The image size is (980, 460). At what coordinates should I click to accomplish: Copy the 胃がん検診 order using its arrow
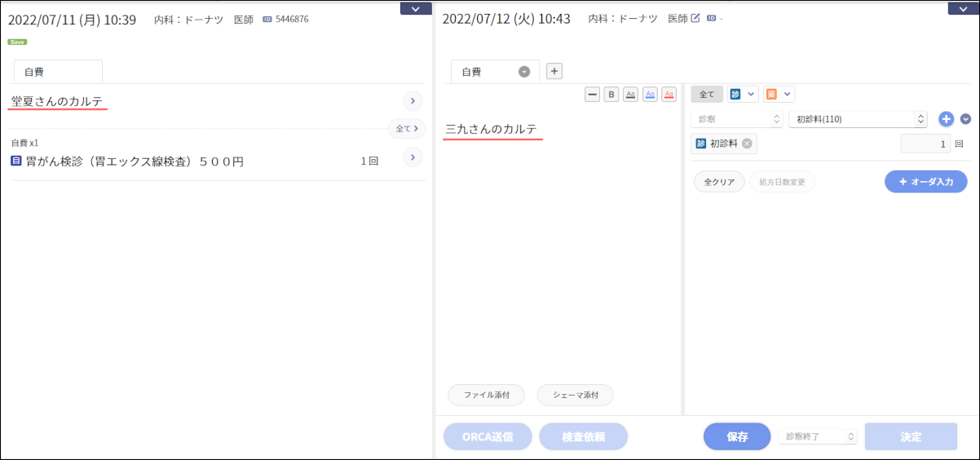pyautogui.click(x=413, y=157)
